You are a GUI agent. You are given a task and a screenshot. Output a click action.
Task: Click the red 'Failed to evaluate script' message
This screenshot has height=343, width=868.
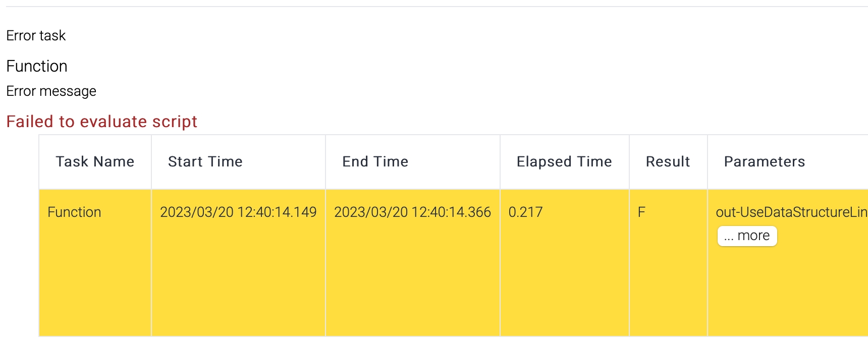[x=101, y=122]
